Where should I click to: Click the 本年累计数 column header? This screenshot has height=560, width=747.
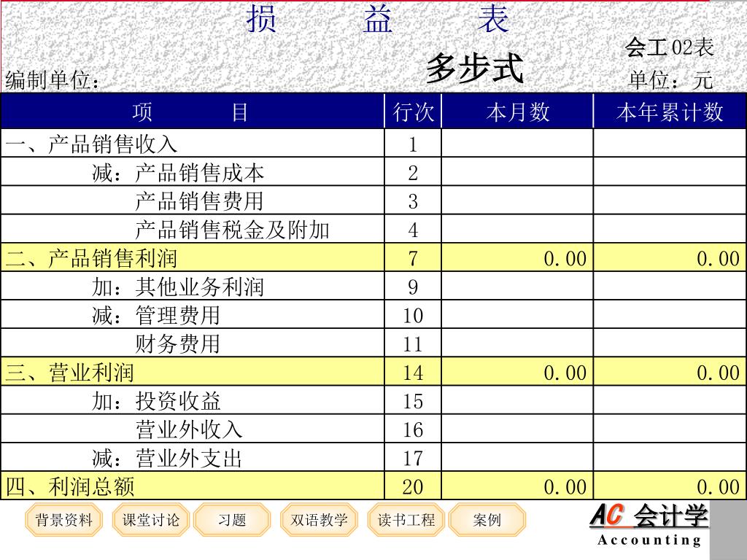[670, 112]
